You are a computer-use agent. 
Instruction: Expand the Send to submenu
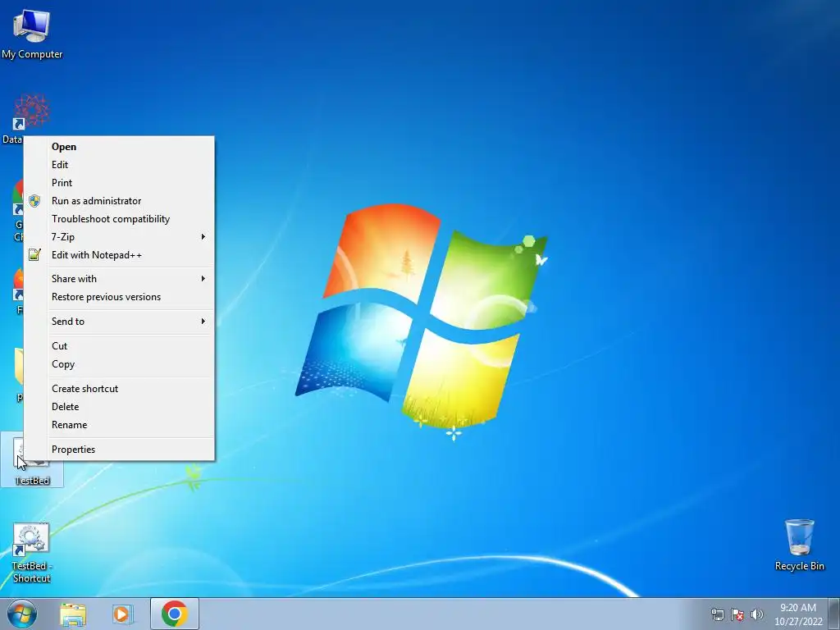[120, 322]
